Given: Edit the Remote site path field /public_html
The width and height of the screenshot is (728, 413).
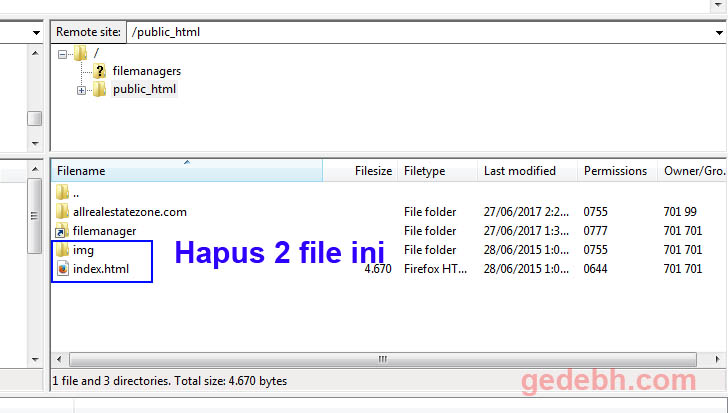Looking at the screenshot, I should [420, 32].
